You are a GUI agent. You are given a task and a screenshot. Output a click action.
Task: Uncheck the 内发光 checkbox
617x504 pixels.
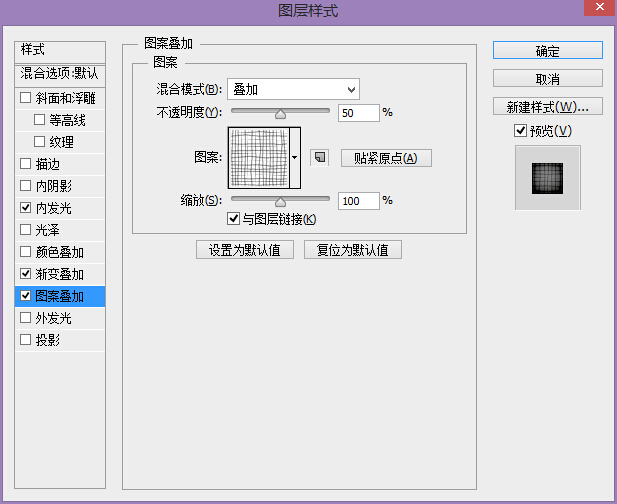tap(26, 208)
